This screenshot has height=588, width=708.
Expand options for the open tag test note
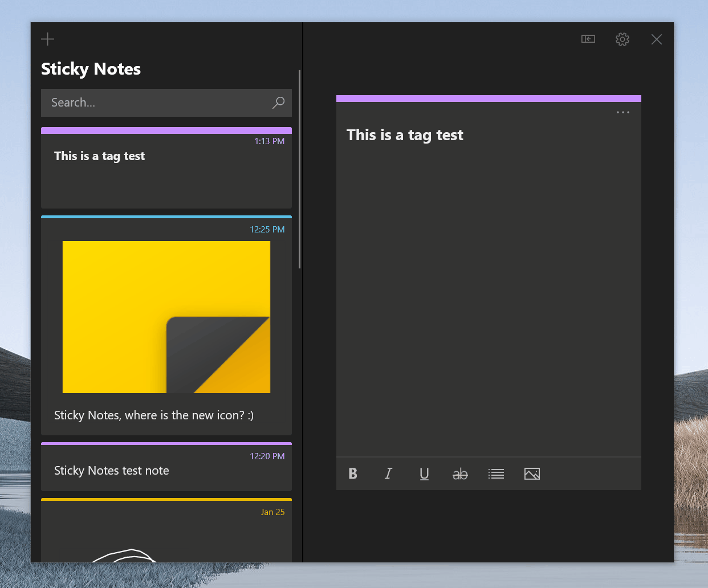point(622,112)
